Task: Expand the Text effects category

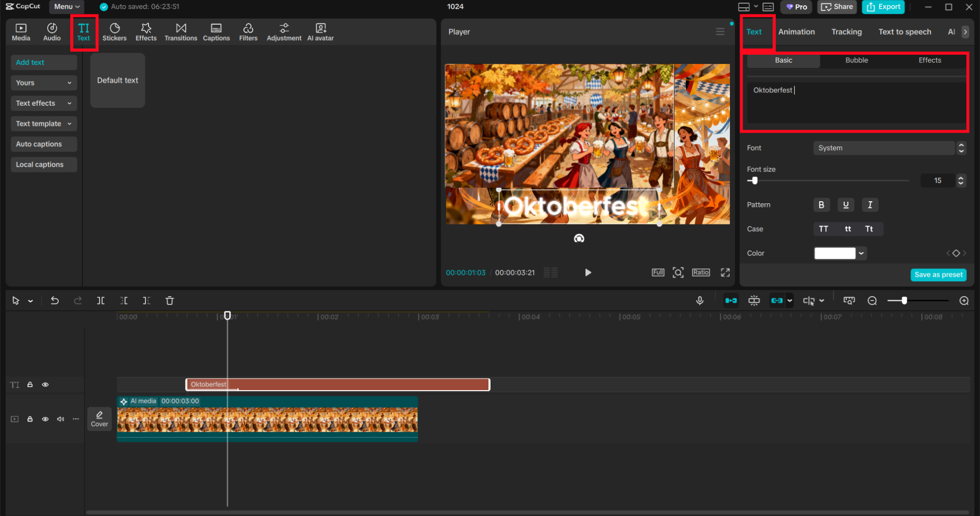Action: pos(44,103)
